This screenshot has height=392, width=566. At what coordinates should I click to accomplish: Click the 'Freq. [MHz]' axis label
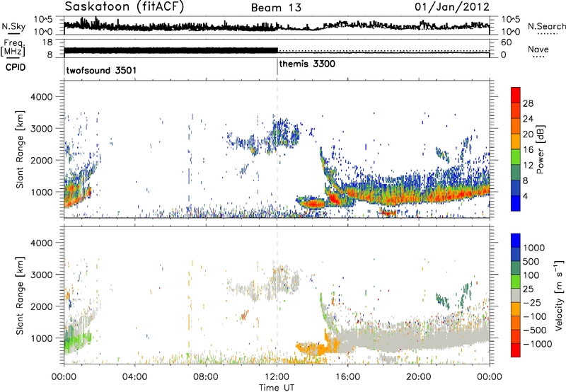tap(13, 49)
